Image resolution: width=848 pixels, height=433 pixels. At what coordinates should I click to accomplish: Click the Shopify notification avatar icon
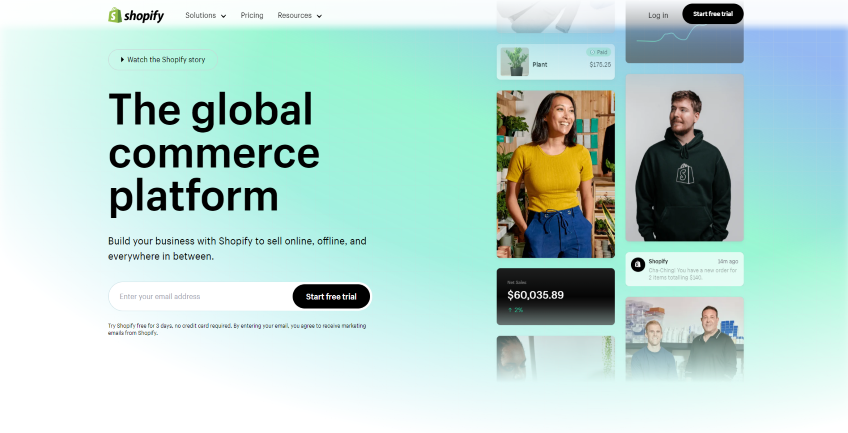(x=638, y=264)
